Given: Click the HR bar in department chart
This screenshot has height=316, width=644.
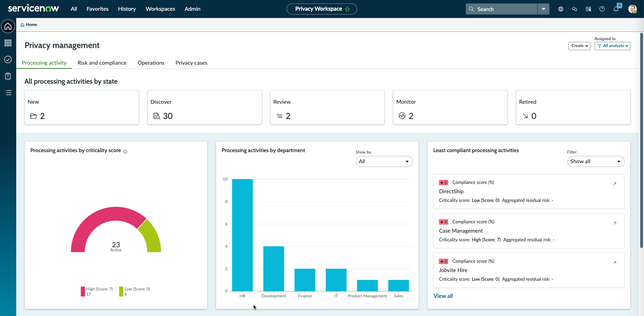Looking at the screenshot, I should [x=242, y=235].
